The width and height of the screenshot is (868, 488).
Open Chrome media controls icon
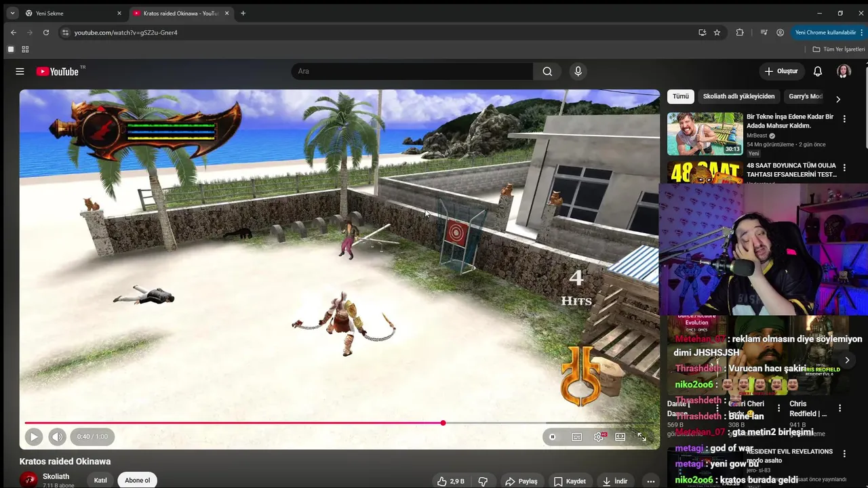(764, 33)
